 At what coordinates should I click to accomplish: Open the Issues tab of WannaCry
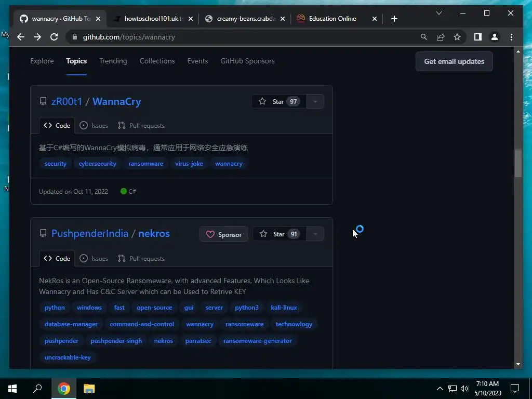coord(94,126)
